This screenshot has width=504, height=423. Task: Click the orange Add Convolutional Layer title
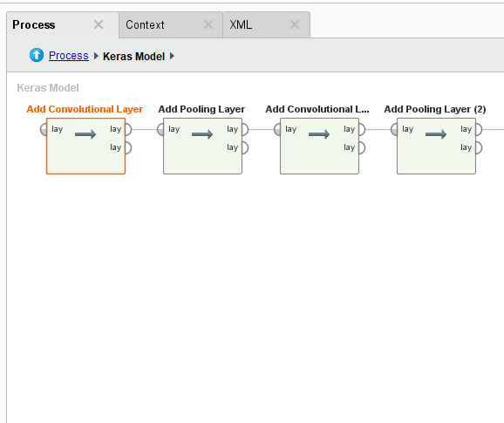click(85, 109)
